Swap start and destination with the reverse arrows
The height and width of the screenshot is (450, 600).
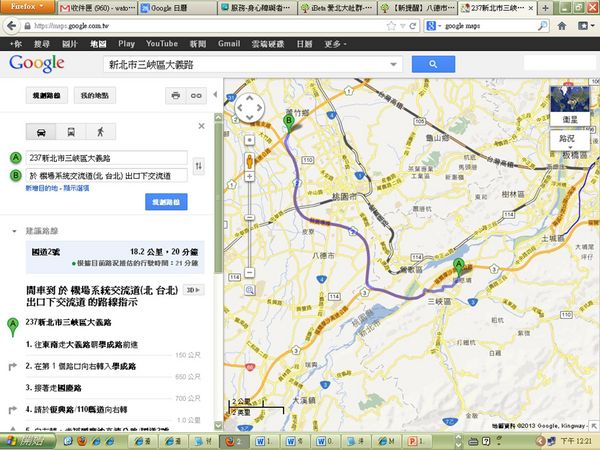tap(199, 166)
